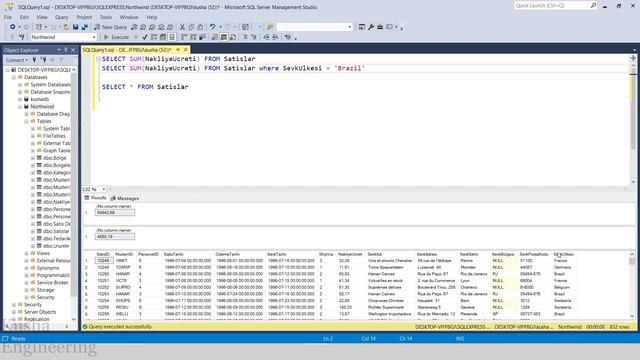This screenshot has height=360, width=640.
Task: Switch output to Results to Grid
Action: pyautogui.click(x=224, y=37)
